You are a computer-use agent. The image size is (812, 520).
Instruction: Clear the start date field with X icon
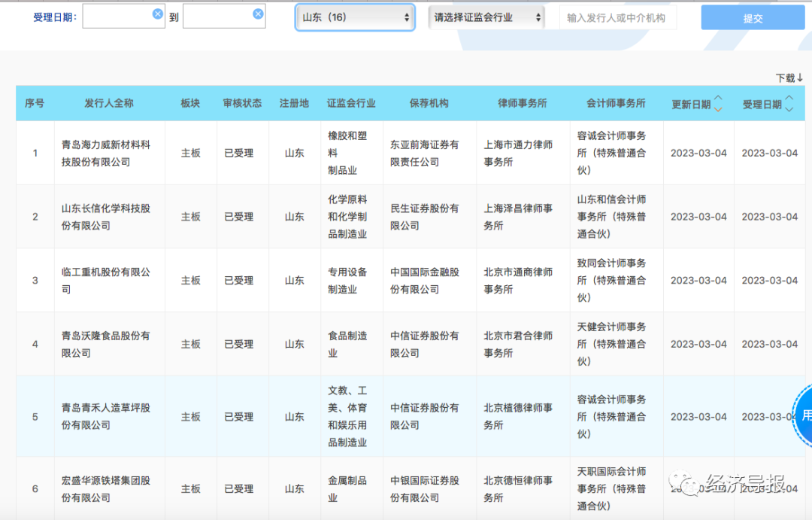tap(157, 14)
